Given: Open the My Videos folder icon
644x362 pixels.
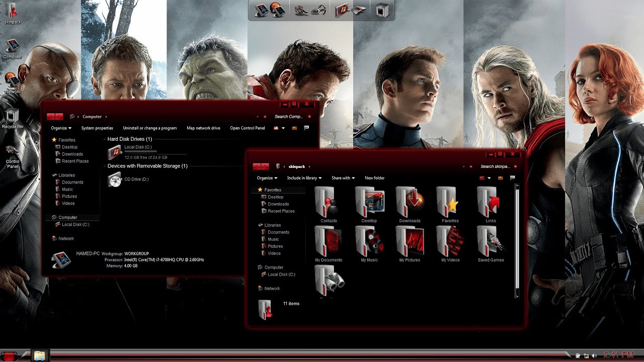Looking at the screenshot, I should 450,244.
